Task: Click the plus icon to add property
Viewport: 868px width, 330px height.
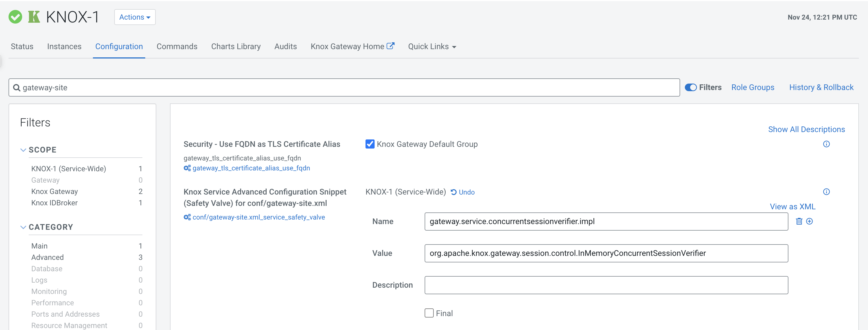Action: click(x=809, y=221)
